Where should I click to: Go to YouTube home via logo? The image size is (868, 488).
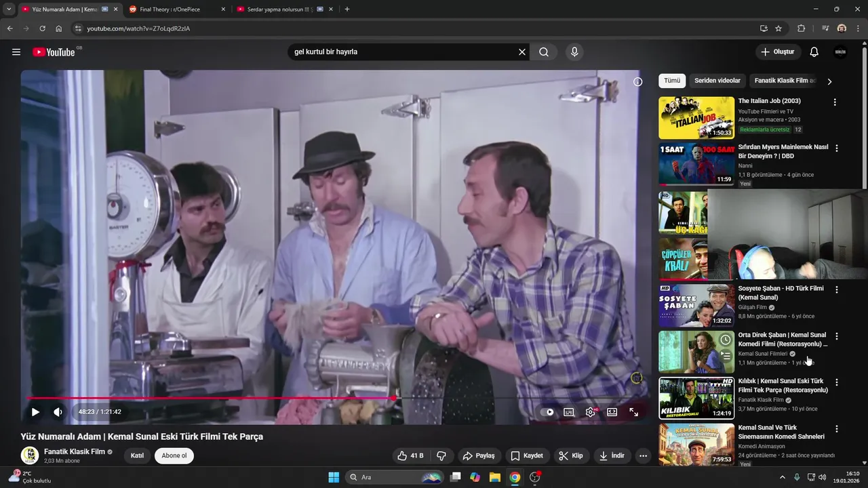pos(54,52)
